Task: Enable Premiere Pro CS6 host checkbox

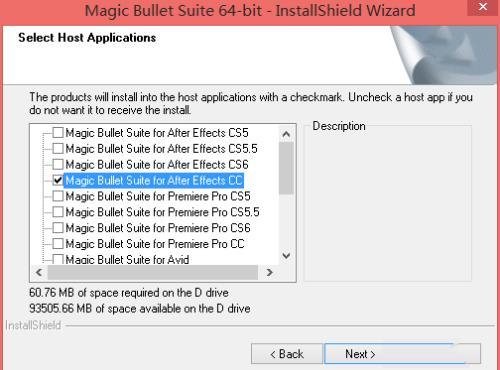Action: click(x=58, y=228)
